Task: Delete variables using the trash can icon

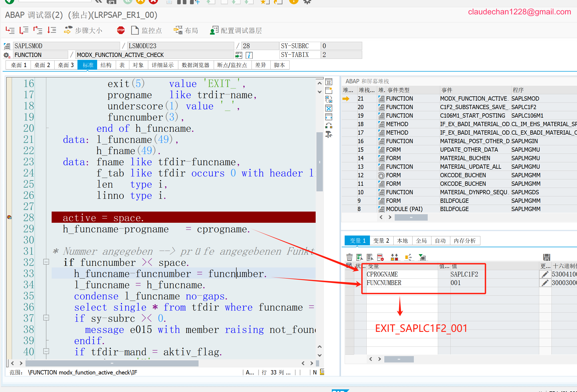Action: click(349, 257)
